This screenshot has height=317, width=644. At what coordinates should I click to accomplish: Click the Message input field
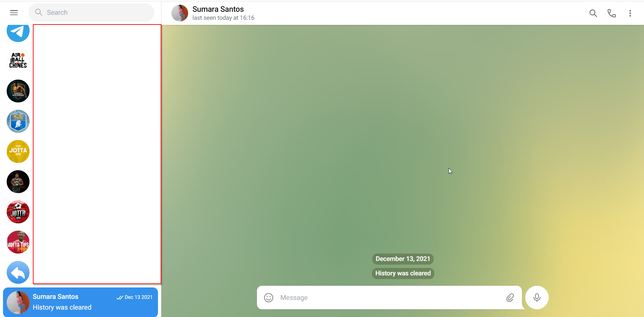[x=389, y=298]
